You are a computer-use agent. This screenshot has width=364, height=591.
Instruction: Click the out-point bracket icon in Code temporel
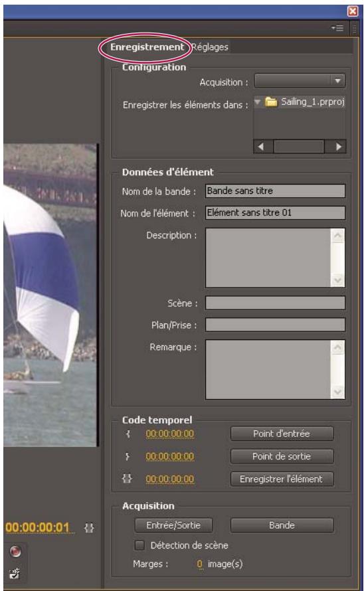coord(128,456)
